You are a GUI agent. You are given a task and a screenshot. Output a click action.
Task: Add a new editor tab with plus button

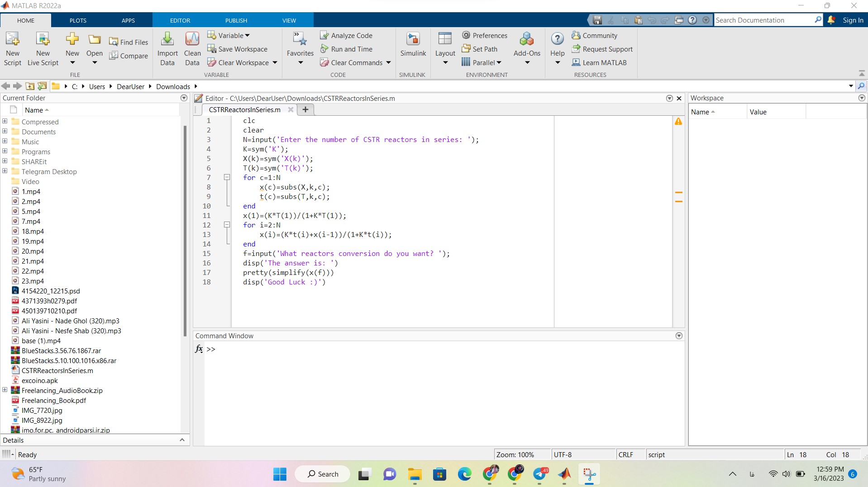(x=305, y=109)
